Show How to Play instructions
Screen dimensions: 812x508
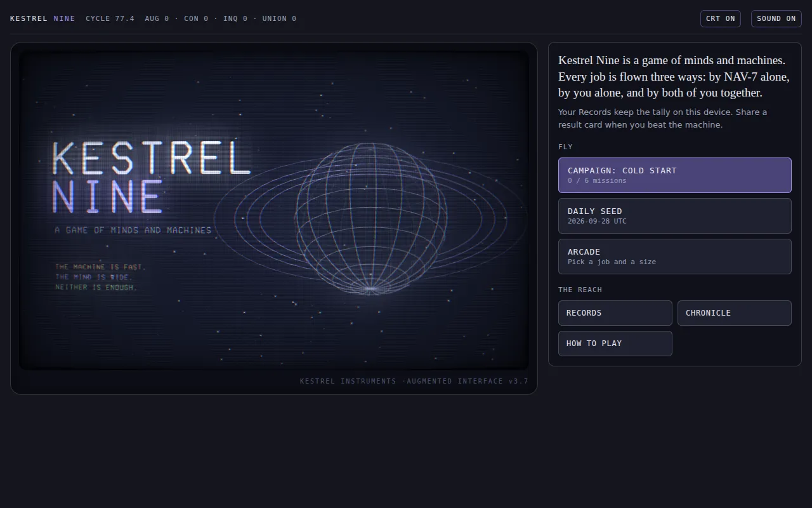(615, 344)
